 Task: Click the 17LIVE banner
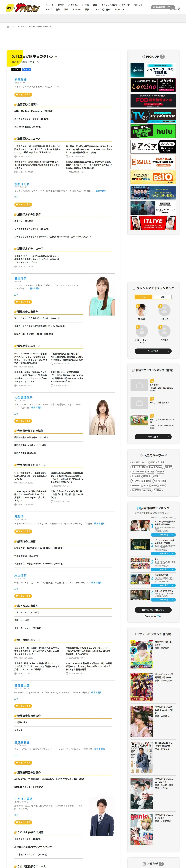tap(153, 223)
